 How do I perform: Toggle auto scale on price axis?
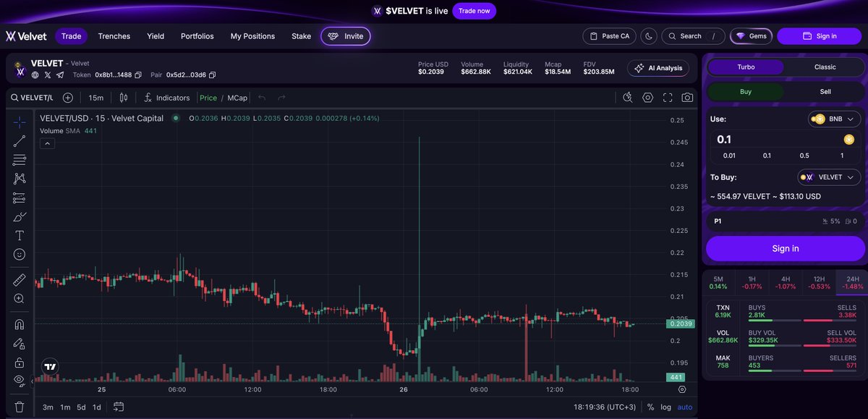684,407
